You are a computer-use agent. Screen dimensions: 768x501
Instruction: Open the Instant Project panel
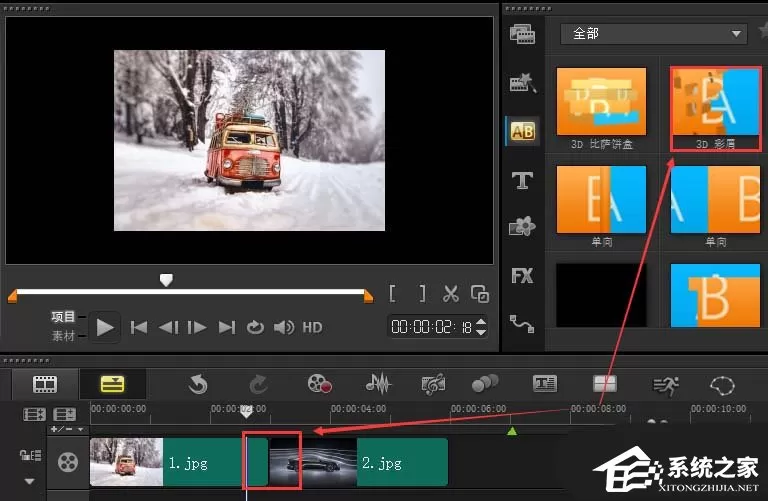pos(523,83)
